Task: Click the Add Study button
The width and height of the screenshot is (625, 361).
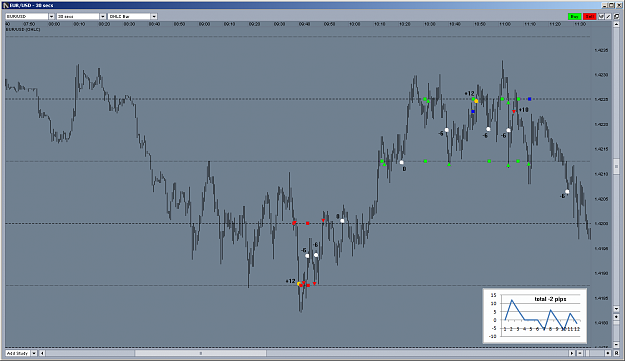Action: 18,353
